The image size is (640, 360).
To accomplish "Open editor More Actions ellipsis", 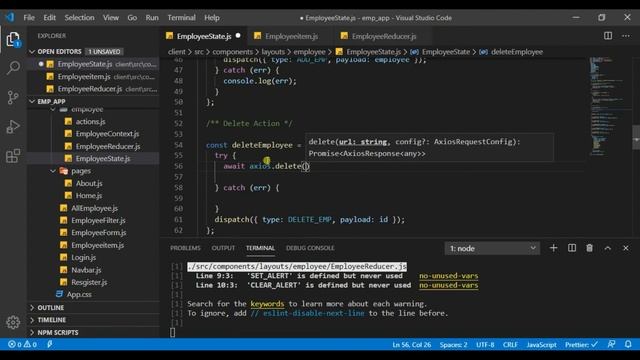I will coord(626,36).
